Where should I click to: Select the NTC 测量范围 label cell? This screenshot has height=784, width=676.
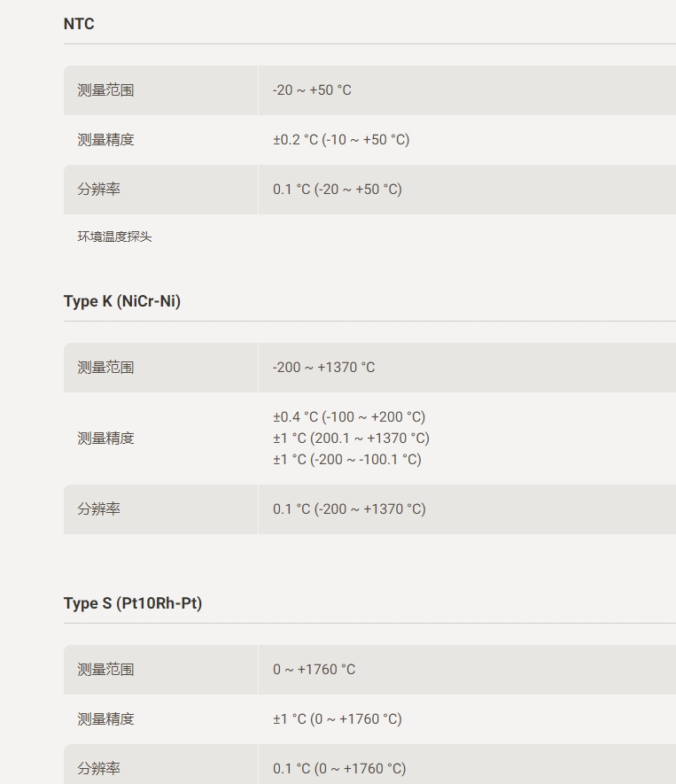[160, 90]
